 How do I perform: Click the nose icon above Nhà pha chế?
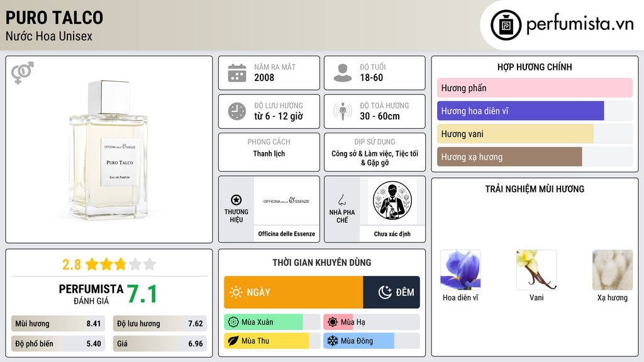(341, 200)
